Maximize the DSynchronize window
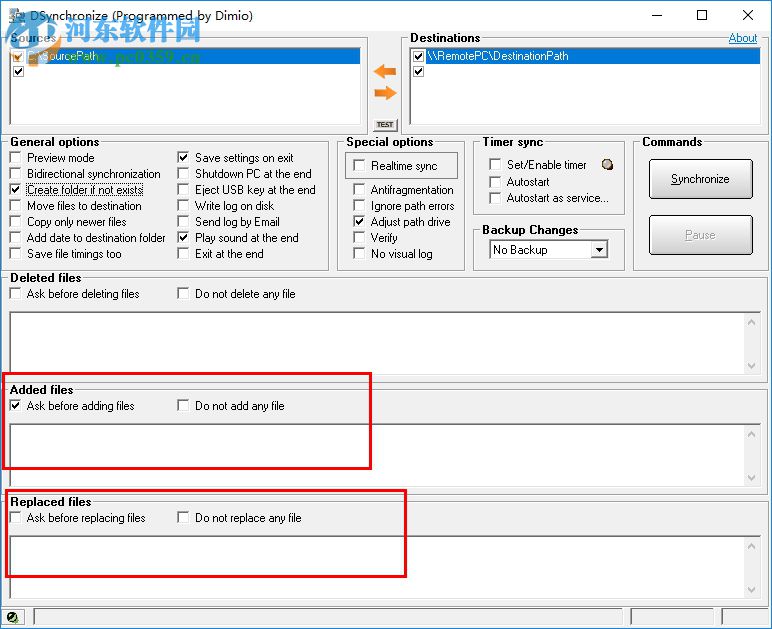Image resolution: width=772 pixels, height=629 pixels. coord(702,15)
